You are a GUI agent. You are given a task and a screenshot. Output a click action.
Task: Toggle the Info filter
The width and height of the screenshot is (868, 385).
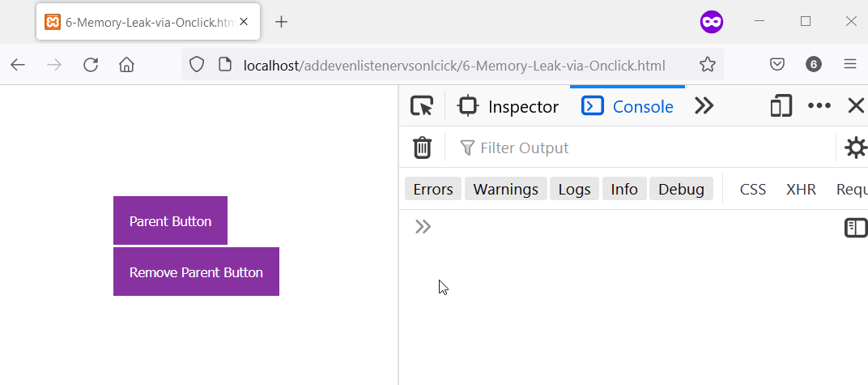pos(624,189)
